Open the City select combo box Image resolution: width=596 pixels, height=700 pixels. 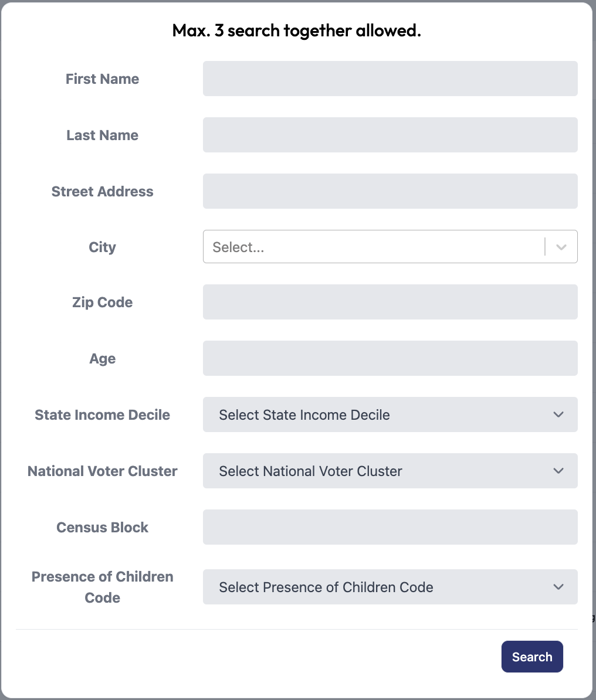(x=390, y=246)
